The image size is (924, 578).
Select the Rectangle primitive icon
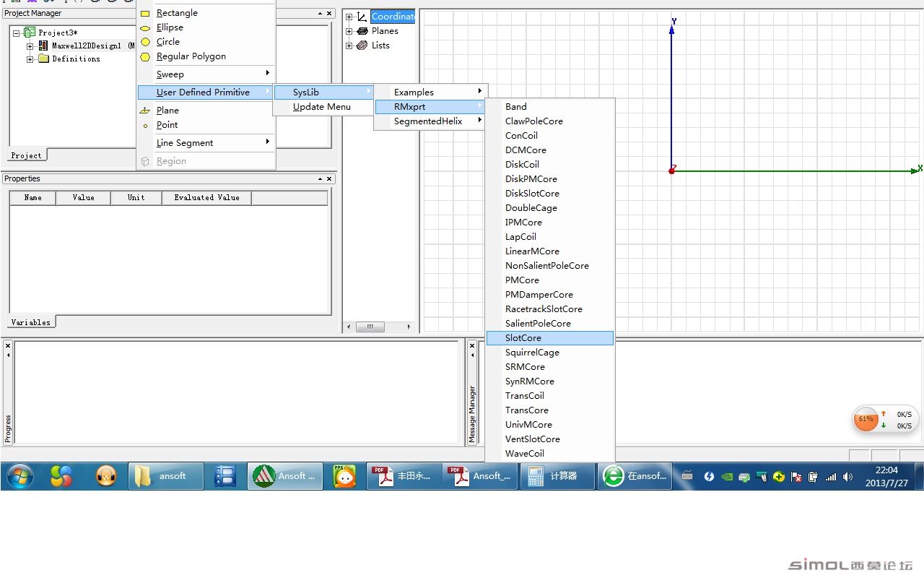point(145,13)
